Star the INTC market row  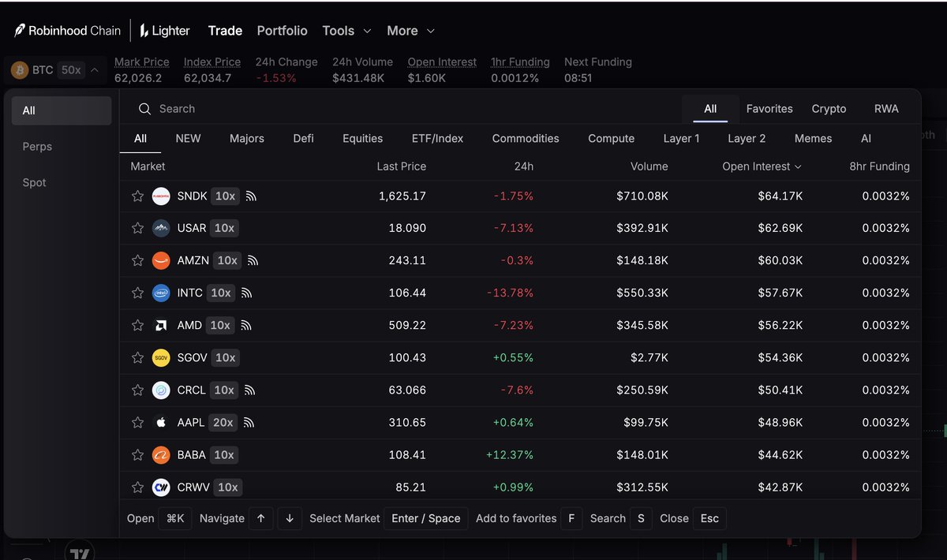(x=137, y=293)
